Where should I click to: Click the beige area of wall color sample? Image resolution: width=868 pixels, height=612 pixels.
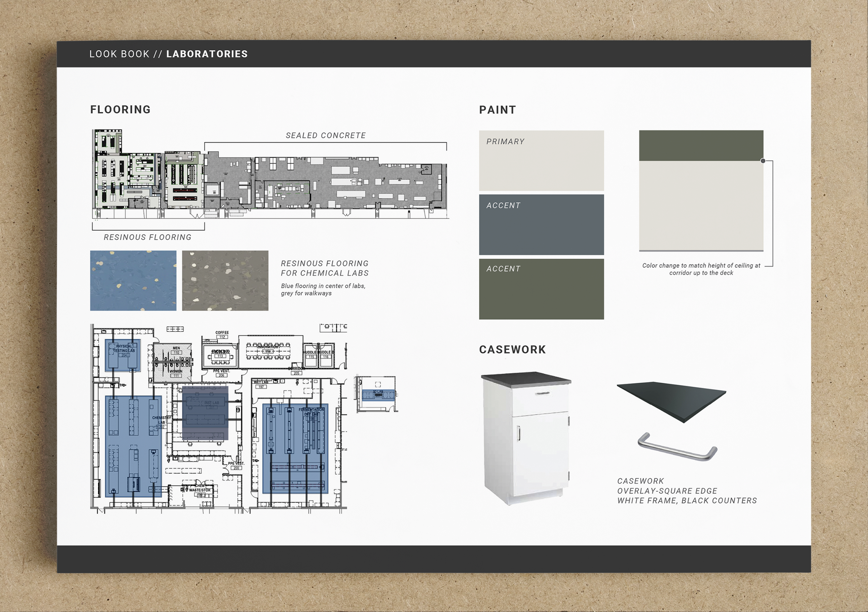coord(701,205)
